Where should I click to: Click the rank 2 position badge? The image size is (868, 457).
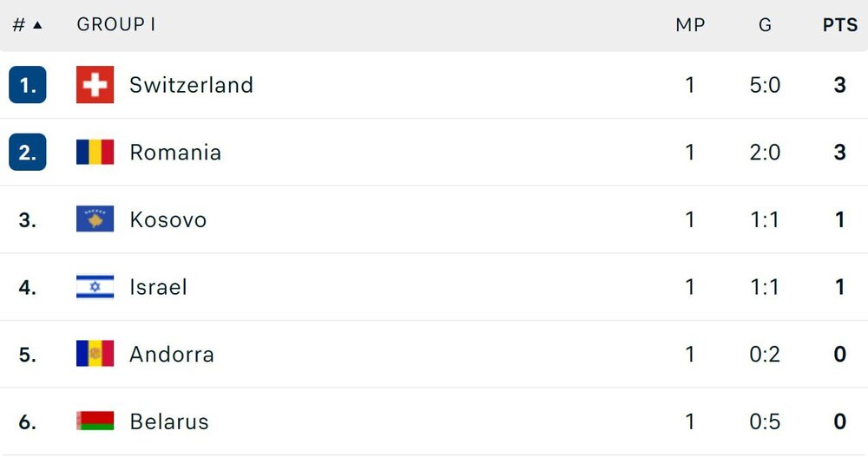click(x=28, y=153)
